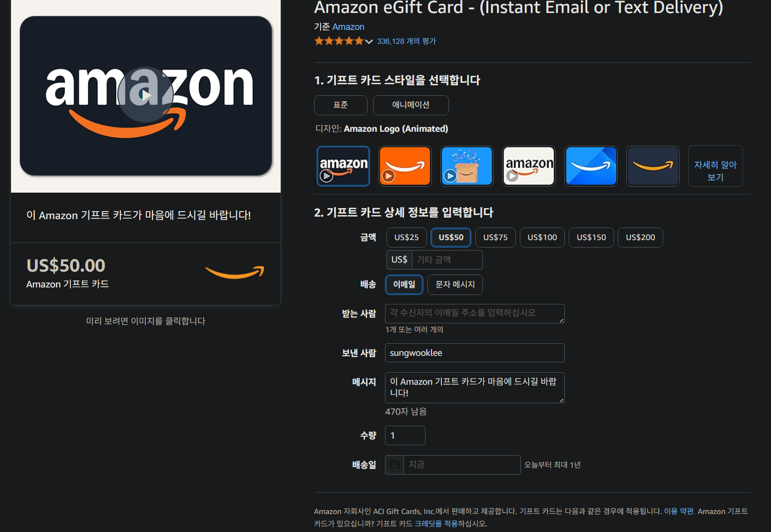Choose the confetti gift box animated design
Screen dimensions: 771x532
tap(467, 166)
